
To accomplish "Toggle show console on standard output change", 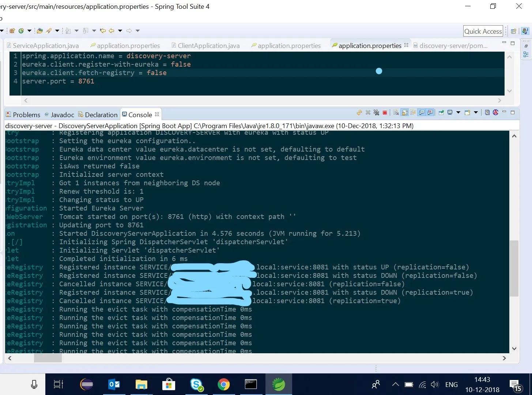I will pyautogui.click(x=422, y=113).
